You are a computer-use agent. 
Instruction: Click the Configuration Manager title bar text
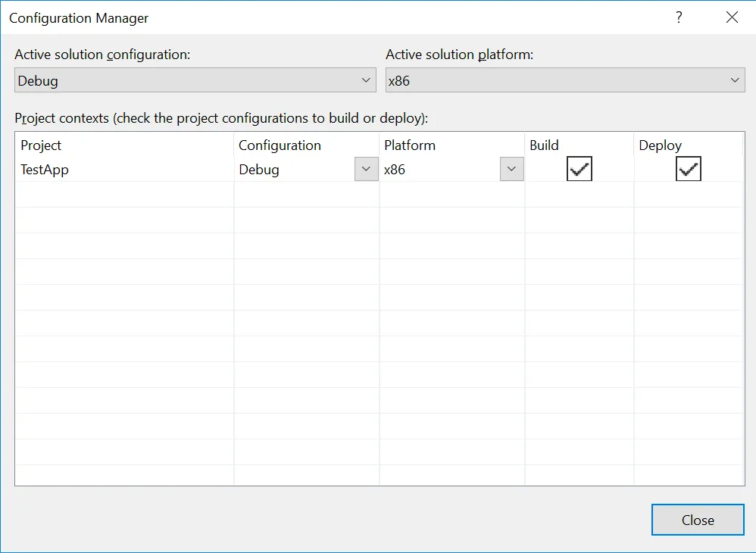(79, 17)
